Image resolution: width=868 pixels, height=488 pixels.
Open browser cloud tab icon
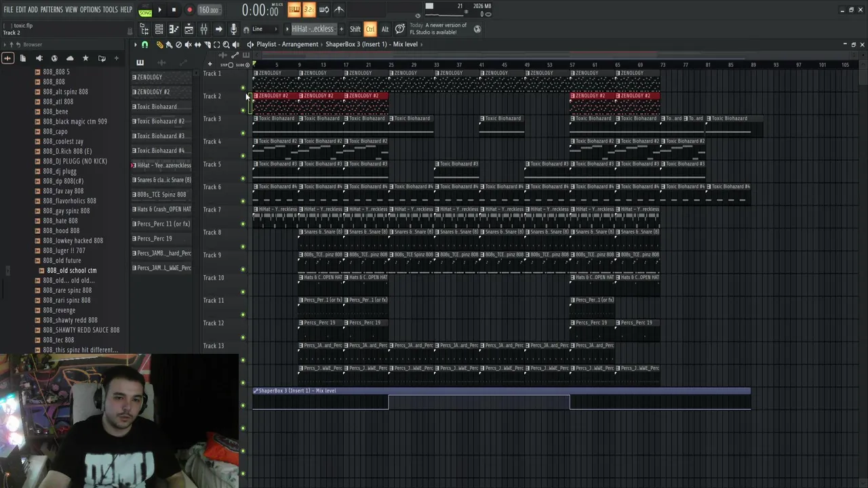click(70, 58)
